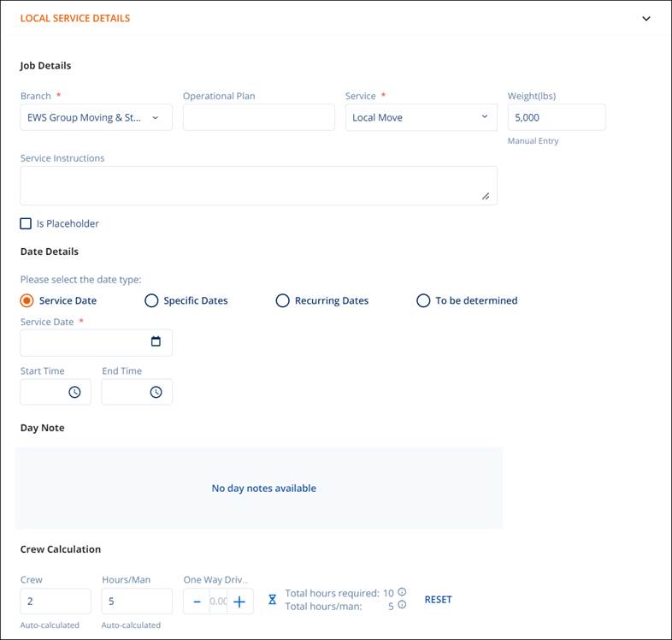Open the Branch dropdown
The image size is (672, 640).
click(x=96, y=117)
